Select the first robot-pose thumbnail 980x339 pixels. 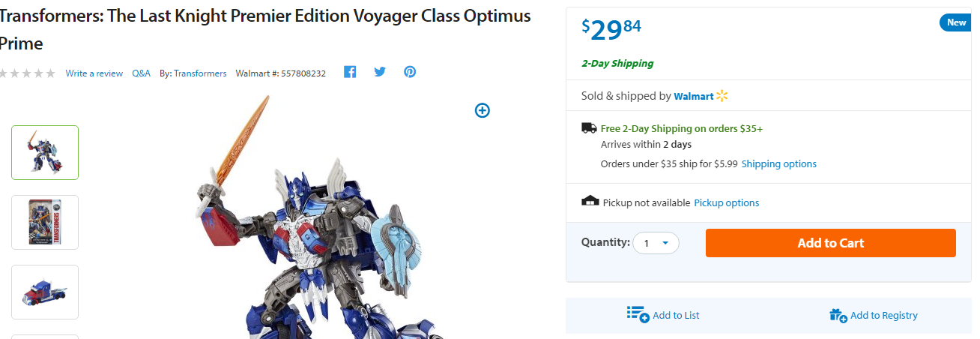[x=45, y=152]
